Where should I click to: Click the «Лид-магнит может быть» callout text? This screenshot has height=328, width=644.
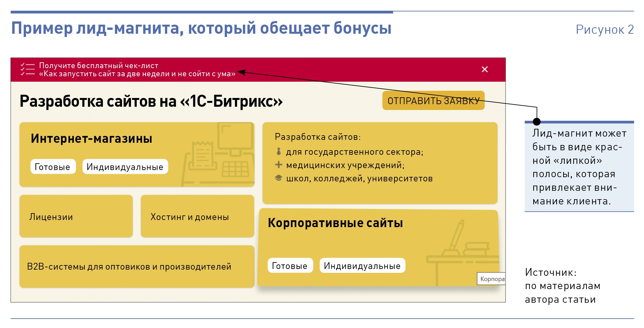click(579, 167)
